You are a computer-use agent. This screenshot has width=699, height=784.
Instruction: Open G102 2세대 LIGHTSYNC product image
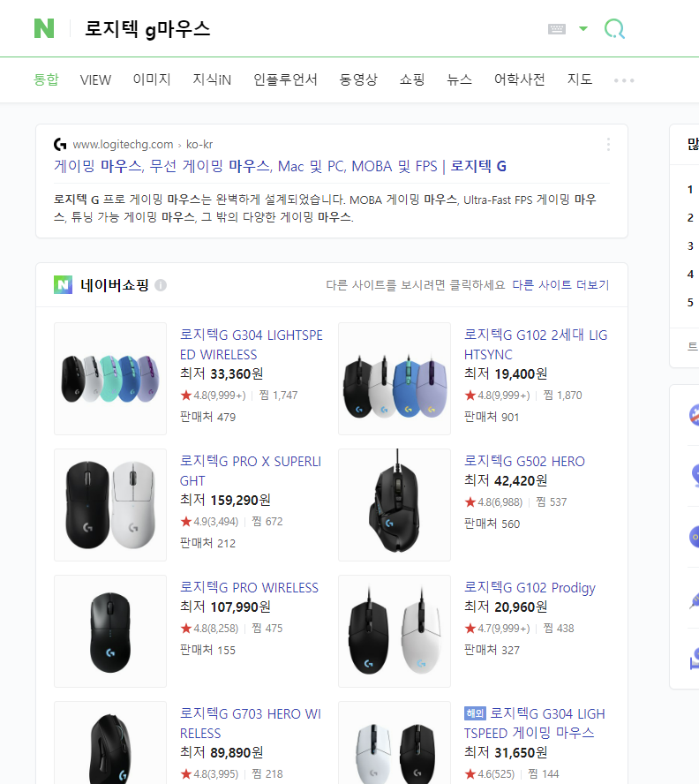[395, 379]
